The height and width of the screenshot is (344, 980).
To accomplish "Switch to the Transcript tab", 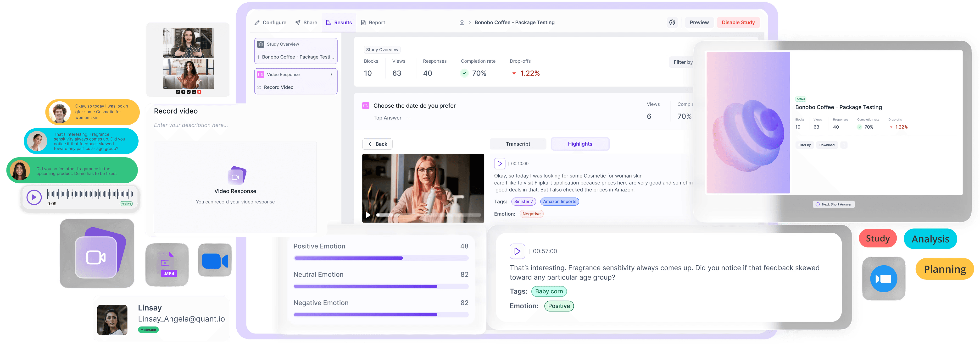I will pos(518,144).
